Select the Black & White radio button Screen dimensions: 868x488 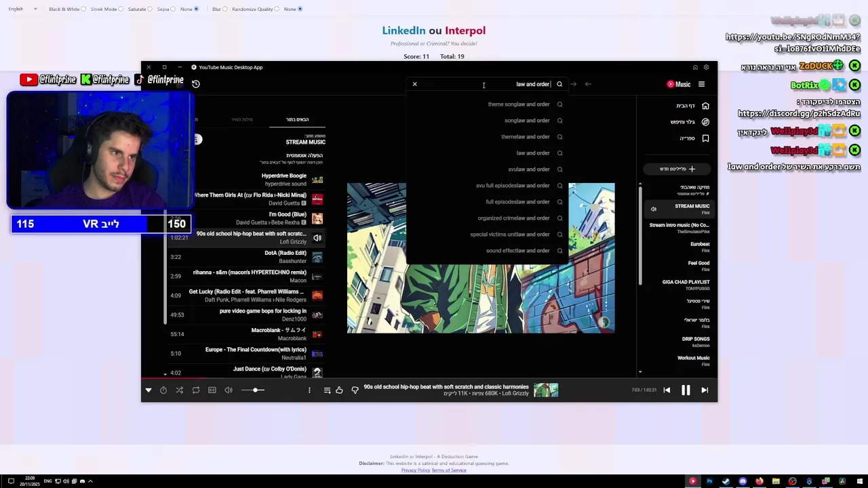point(83,9)
